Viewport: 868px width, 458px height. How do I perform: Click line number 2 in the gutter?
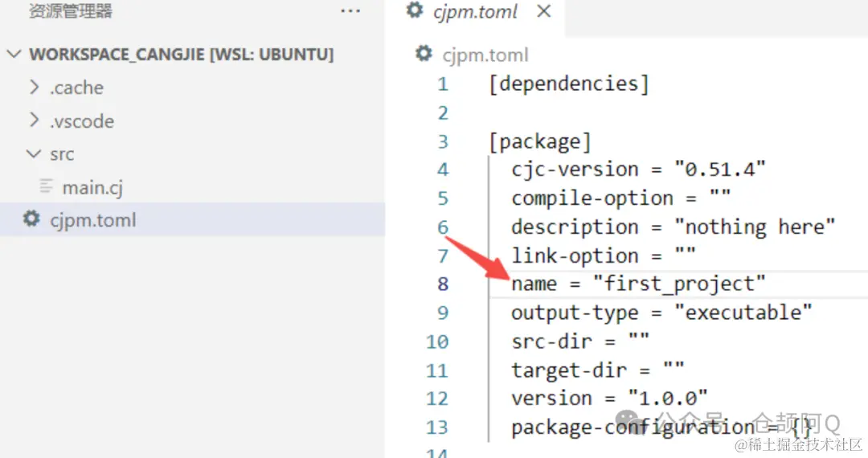pyautogui.click(x=443, y=112)
